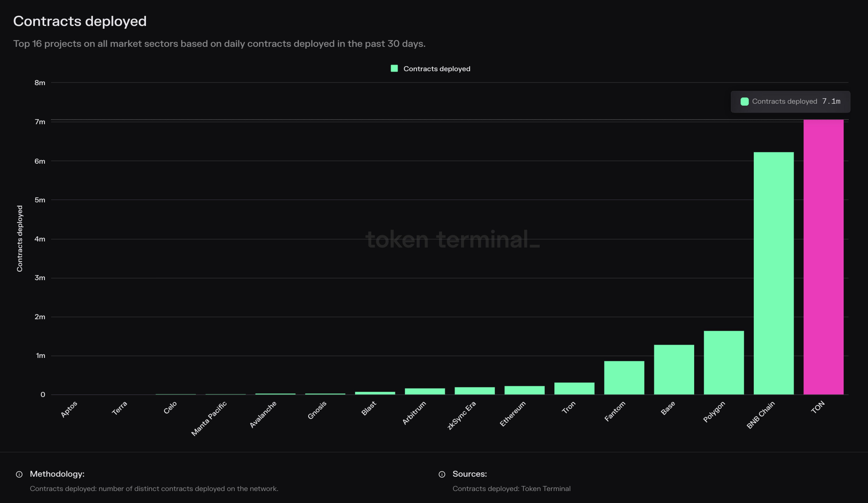Click the Contracts deployed chart title
The width and height of the screenshot is (868, 503).
(80, 21)
